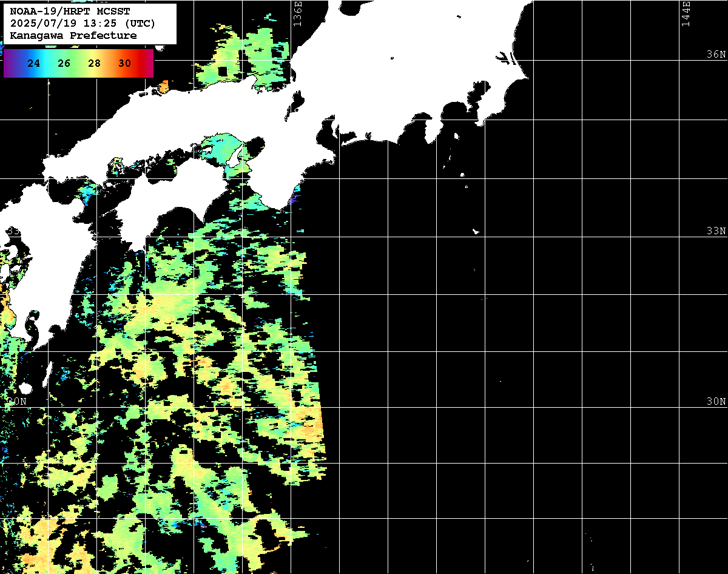Click the "30N" latitude label at right edge
728x574 pixels.
tap(716, 402)
